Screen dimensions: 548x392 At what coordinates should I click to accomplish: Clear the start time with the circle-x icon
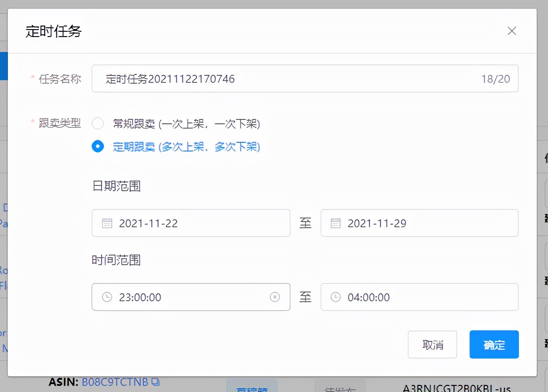tap(275, 297)
